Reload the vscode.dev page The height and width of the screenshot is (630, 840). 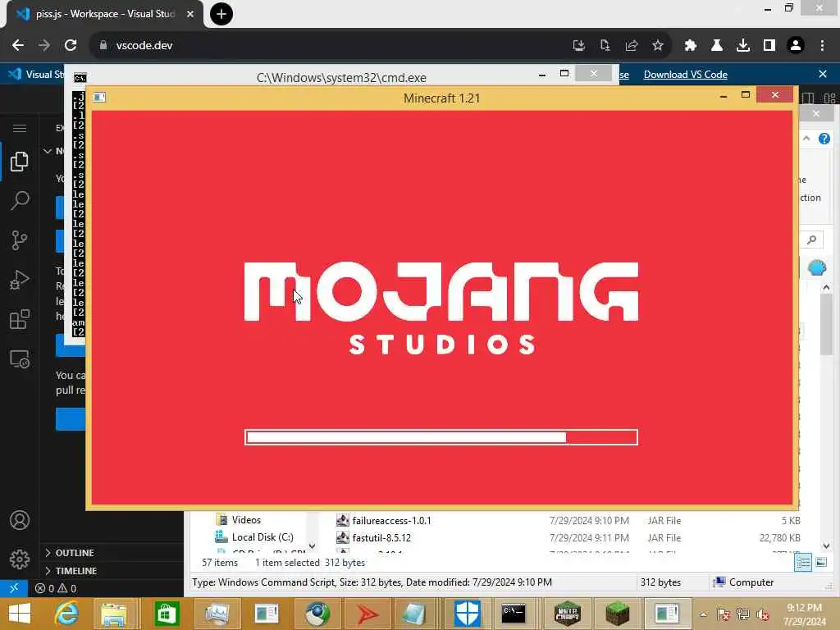coord(71,46)
